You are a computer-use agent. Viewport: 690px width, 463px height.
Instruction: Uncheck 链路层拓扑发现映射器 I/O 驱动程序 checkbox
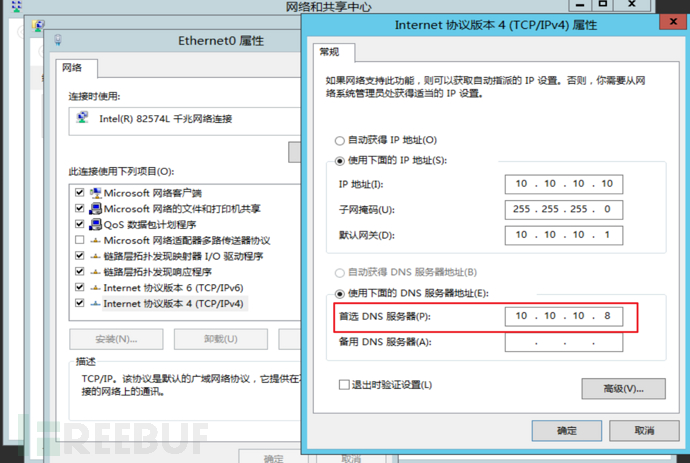click(x=80, y=255)
